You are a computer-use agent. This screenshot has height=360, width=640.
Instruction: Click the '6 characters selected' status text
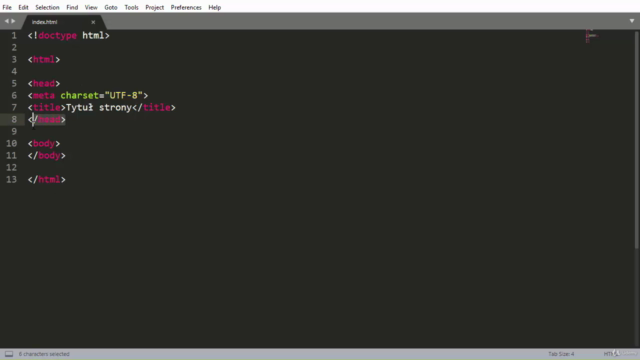point(44,354)
